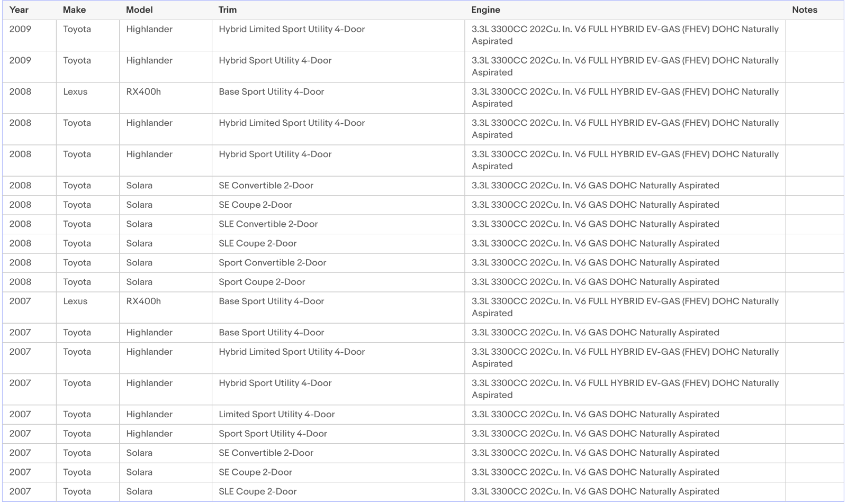Click 'Solara' in the 2008 SLE Convertible row
847x504 pixels.
coord(139,224)
